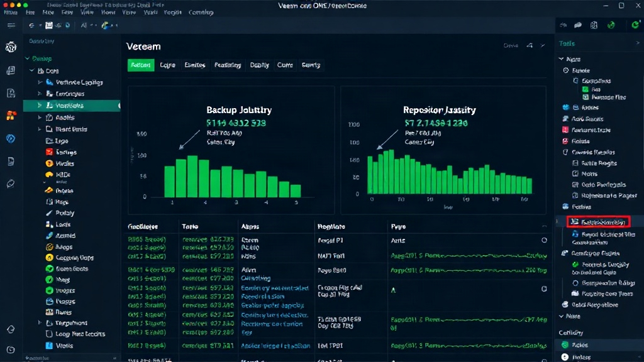The image size is (644, 362).
Task: Collapse the Nare section in the right panel
Action: pyautogui.click(x=562, y=316)
